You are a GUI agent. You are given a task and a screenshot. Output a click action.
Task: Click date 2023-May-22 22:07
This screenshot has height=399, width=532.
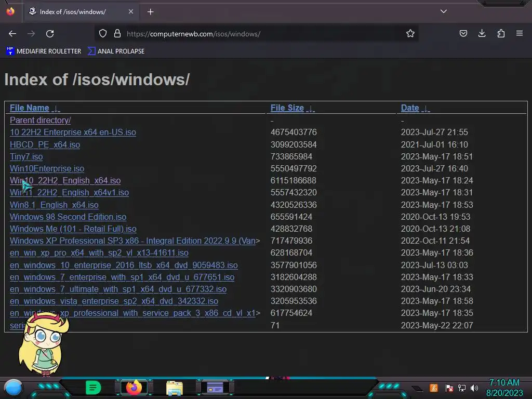click(436, 325)
